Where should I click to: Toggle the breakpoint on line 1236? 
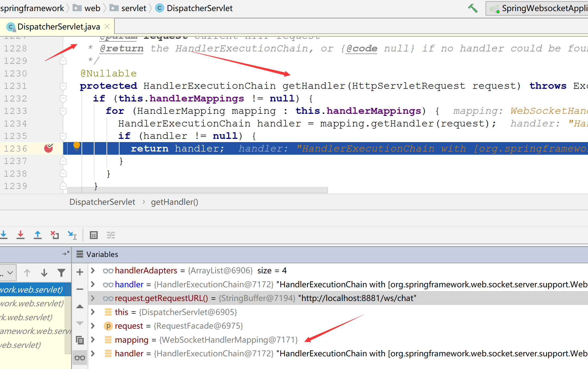(48, 148)
